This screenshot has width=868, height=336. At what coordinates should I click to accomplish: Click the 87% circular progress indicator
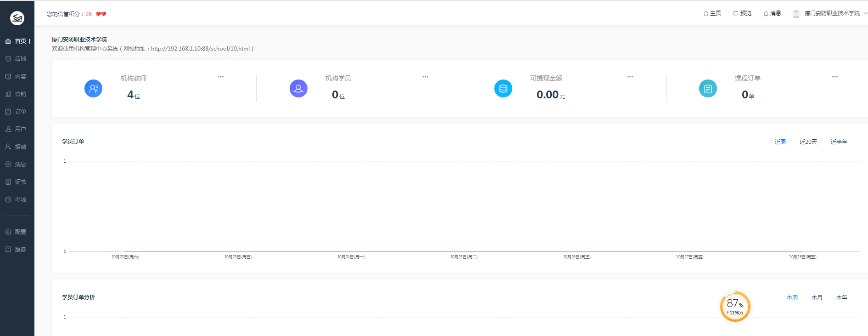pos(735,307)
